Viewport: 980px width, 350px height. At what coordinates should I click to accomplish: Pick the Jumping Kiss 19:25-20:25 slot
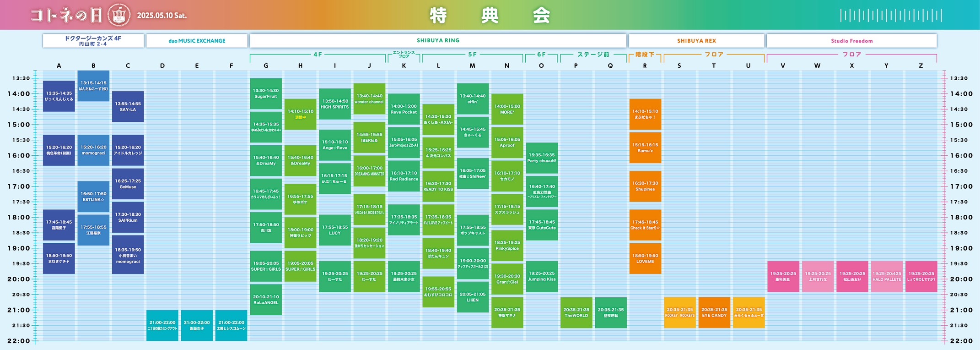point(541,276)
